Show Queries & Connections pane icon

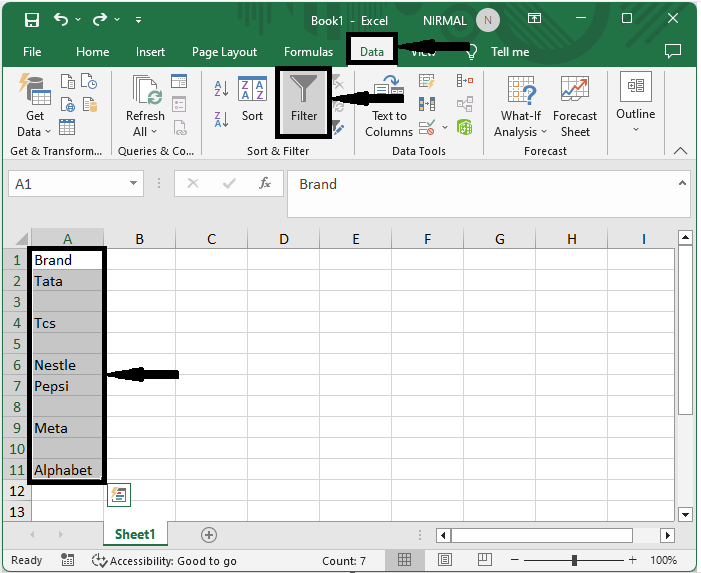tap(179, 81)
